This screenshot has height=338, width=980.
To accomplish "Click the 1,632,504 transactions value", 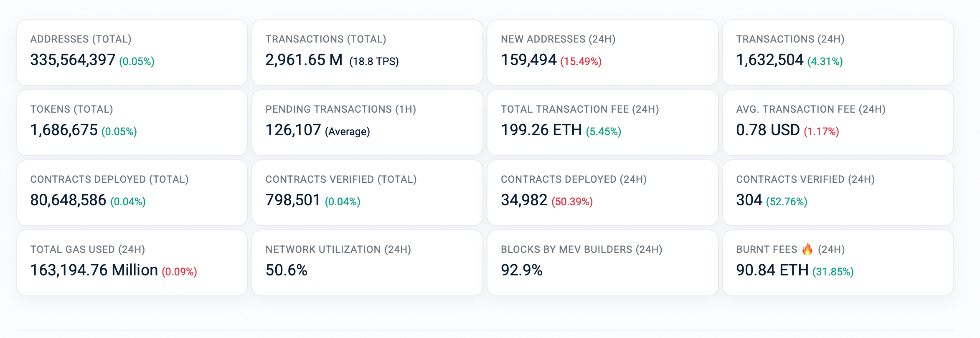I will point(769,60).
